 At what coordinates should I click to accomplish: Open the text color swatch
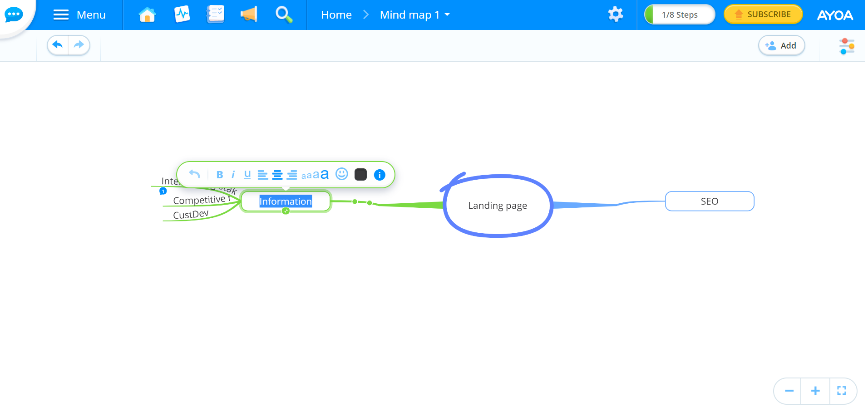360,174
